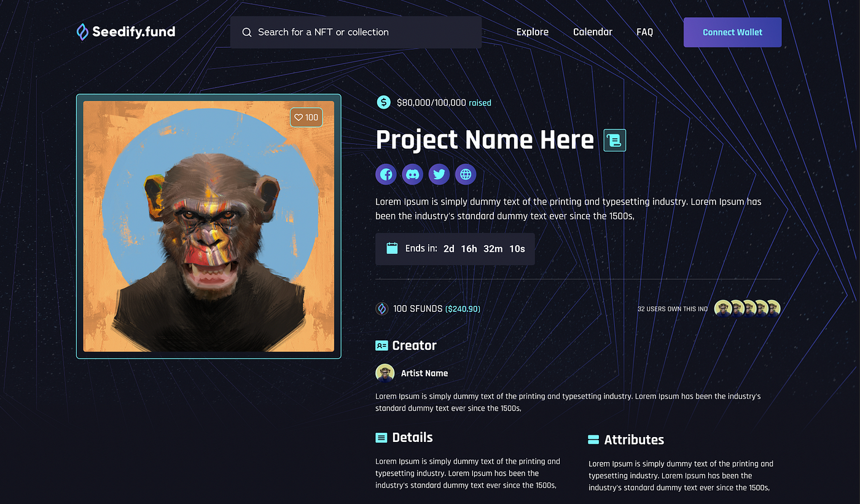Toggle the heart like button showing 100
Screen dimensions: 860x504
tap(307, 117)
